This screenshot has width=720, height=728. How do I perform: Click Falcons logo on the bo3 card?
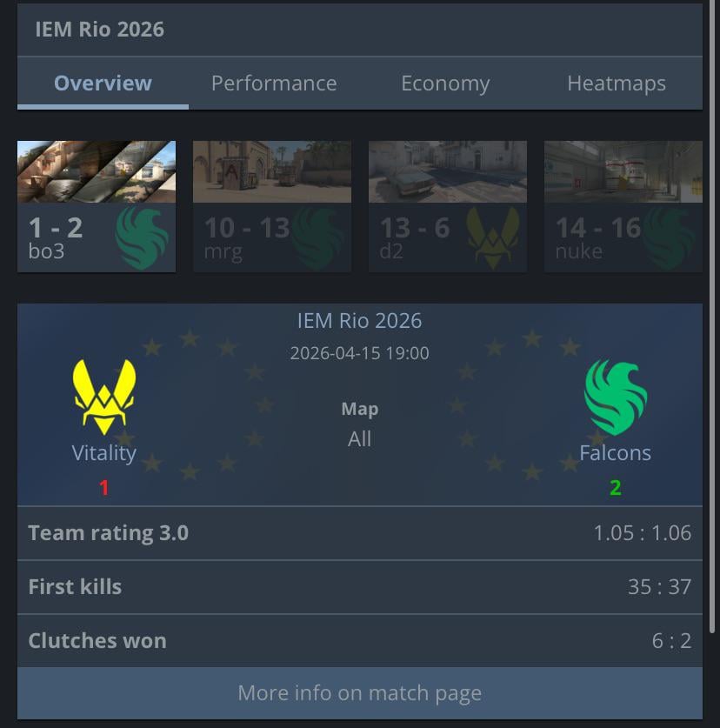(142, 238)
